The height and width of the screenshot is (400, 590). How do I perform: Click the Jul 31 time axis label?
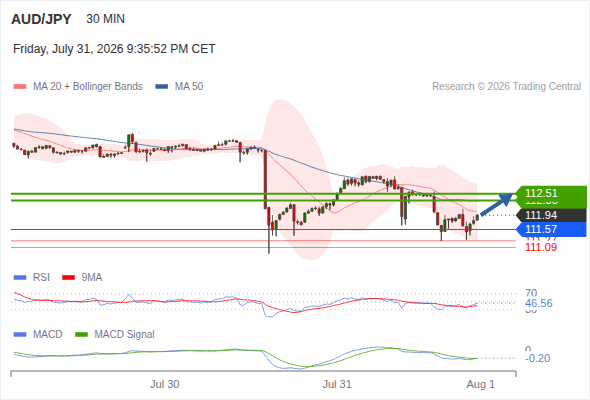(x=337, y=384)
